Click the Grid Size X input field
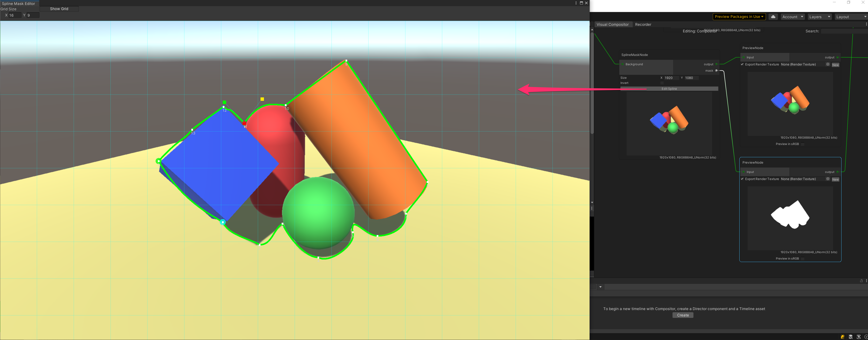Viewport: 868px width, 340px height. click(x=15, y=15)
